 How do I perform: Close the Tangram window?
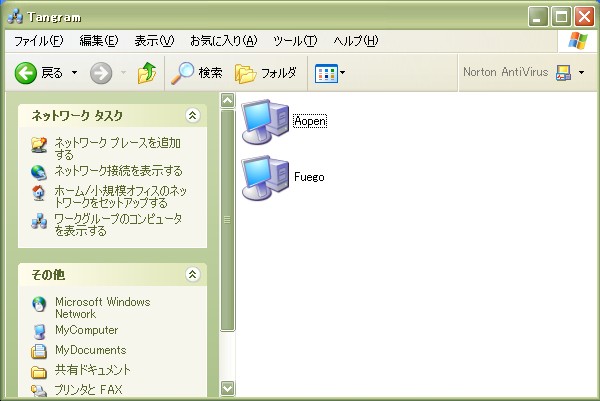[584, 16]
